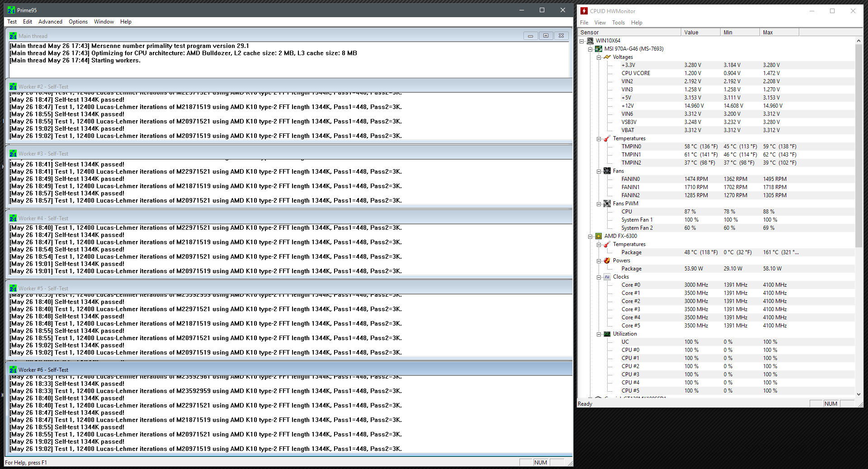Screen dimensions: 868x469
Task: Click the Fans category icon
Action: (607, 171)
